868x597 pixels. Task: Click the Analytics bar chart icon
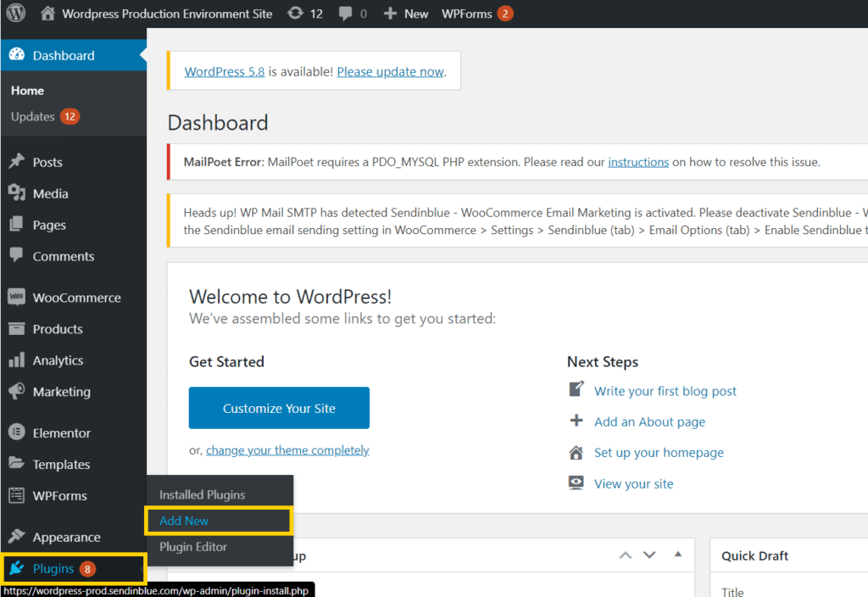[17, 360]
